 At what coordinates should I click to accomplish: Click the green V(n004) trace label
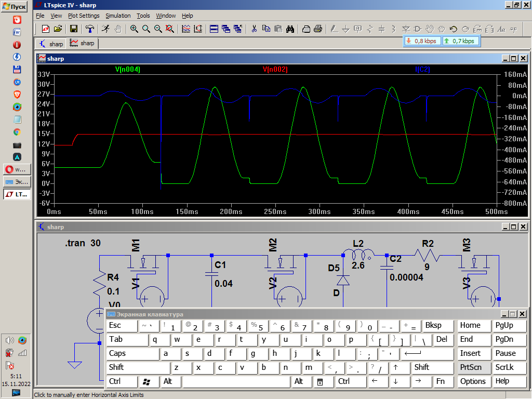(128, 69)
